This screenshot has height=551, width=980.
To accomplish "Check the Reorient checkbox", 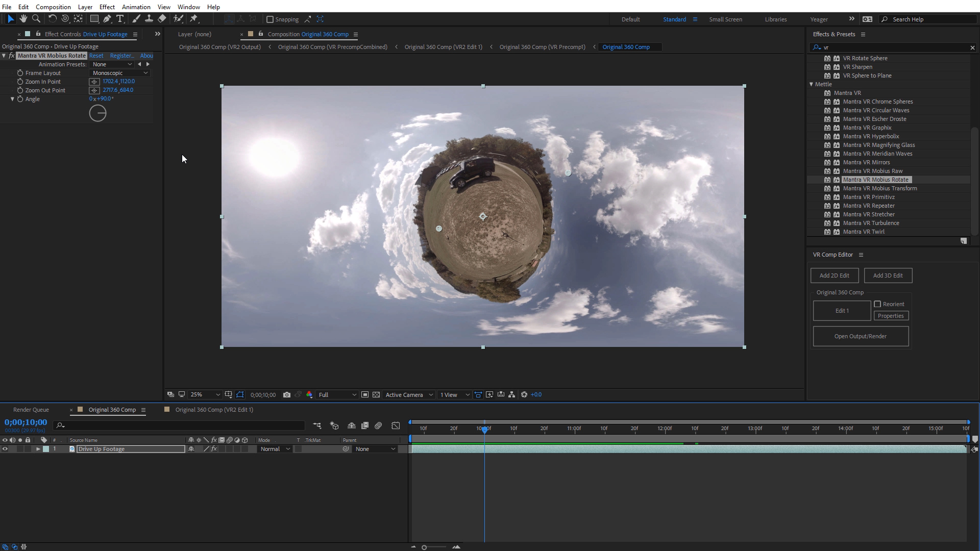I will [x=877, y=304].
